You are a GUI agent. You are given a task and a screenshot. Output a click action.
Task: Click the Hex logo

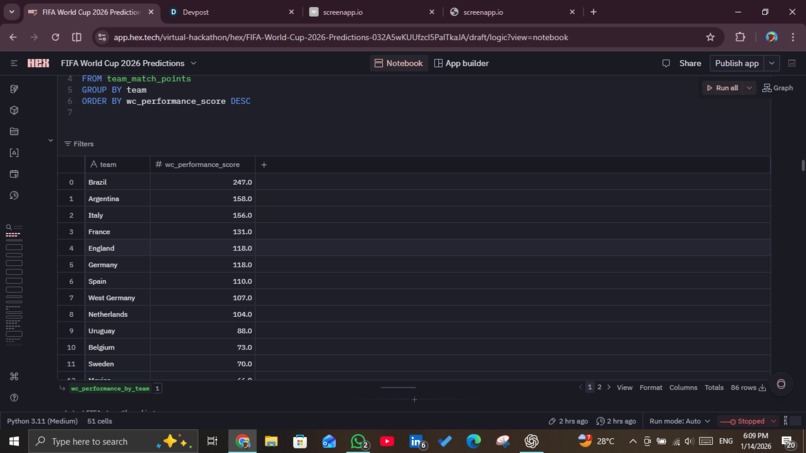[38, 63]
